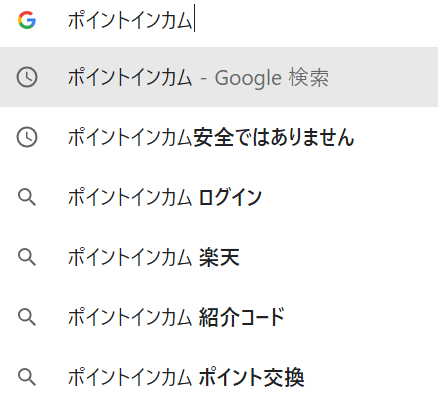Click the bold 楽天 text
The image size is (438, 412).
coord(219,257)
